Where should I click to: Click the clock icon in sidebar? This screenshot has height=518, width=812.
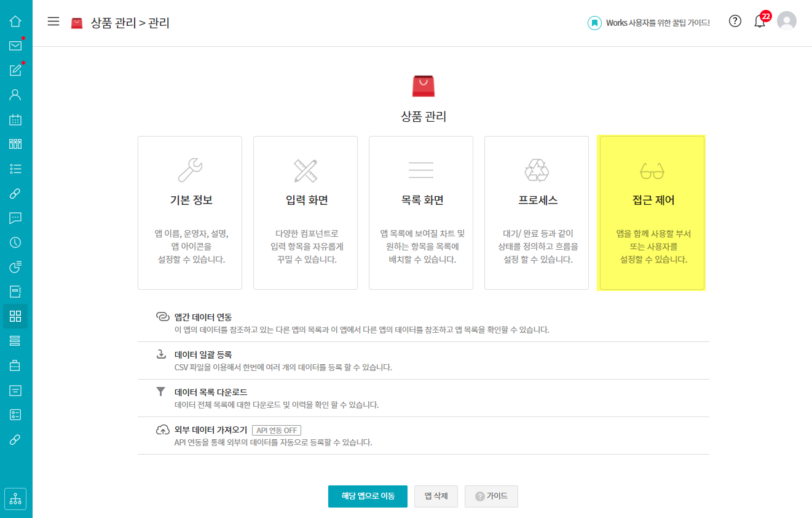coord(15,242)
